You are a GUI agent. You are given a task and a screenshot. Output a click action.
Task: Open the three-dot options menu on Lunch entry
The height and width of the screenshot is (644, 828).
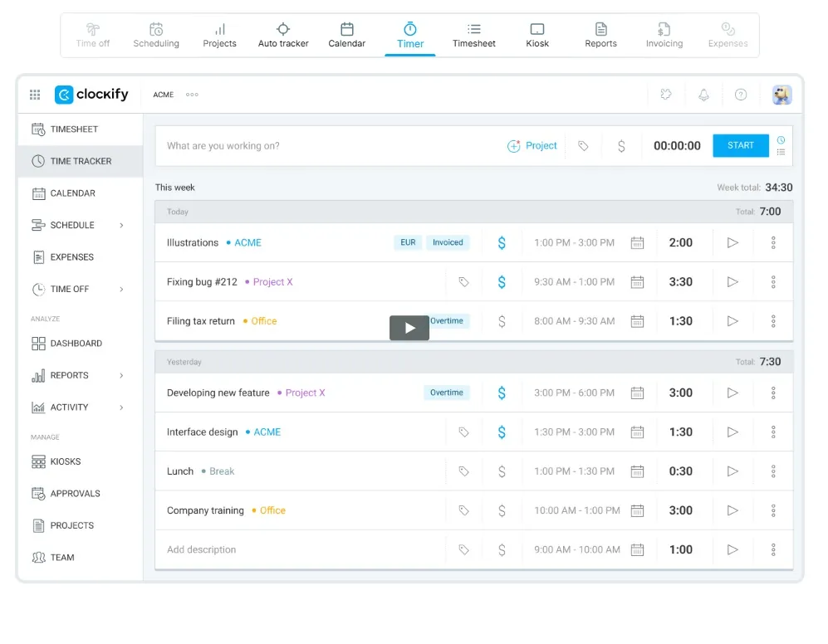click(773, 471)
